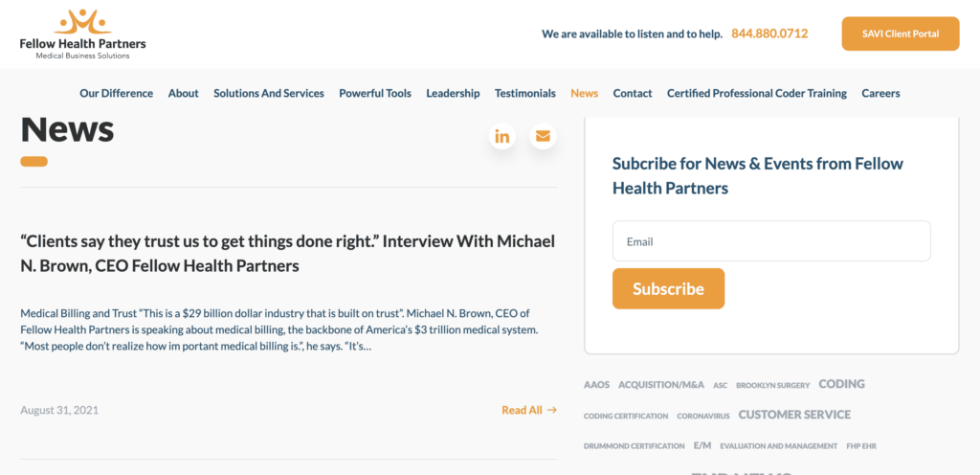980x475 pixels.
Task: Select the CUSTOMER SERVICE tag
Action: (x=794, y=415)
